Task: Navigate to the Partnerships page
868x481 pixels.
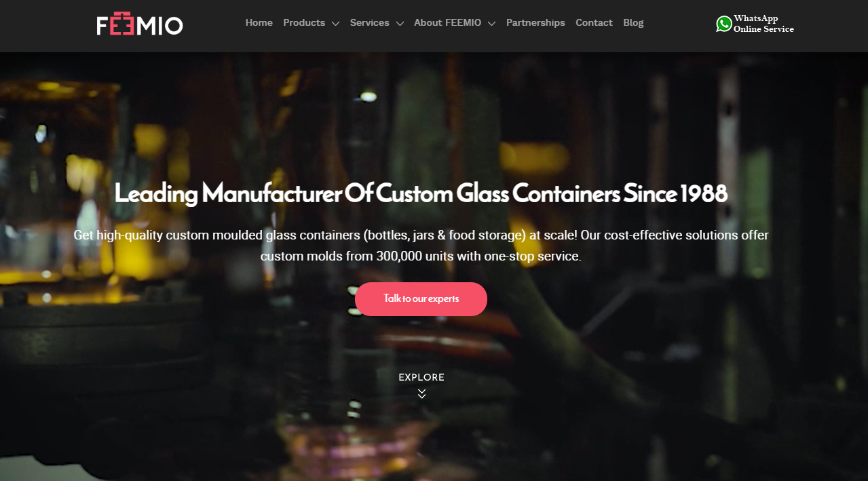Action: (535, 22)
